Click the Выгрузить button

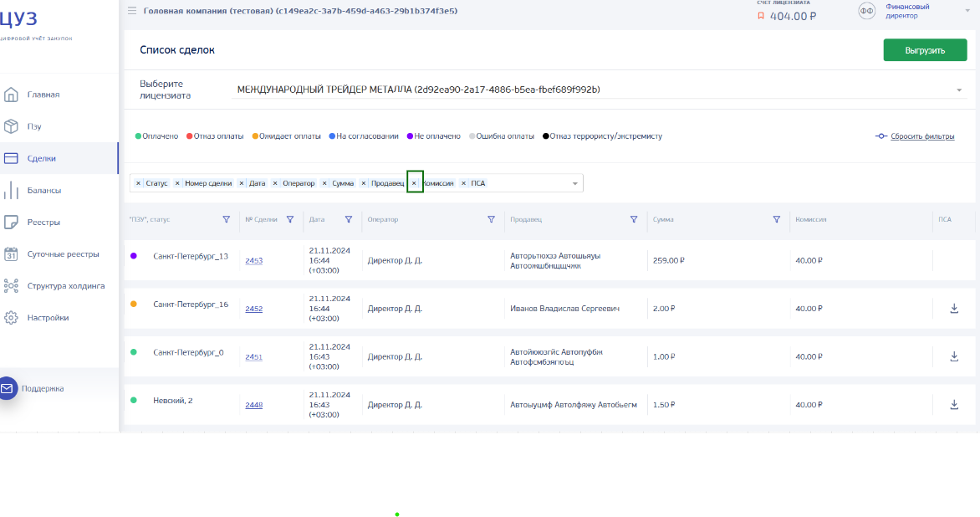925,50
